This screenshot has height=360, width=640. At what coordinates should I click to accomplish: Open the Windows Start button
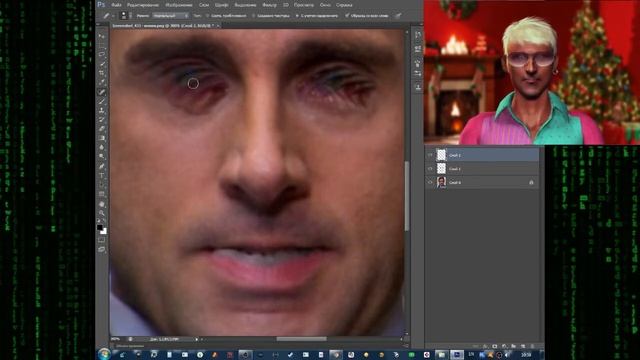coord(104,354)
